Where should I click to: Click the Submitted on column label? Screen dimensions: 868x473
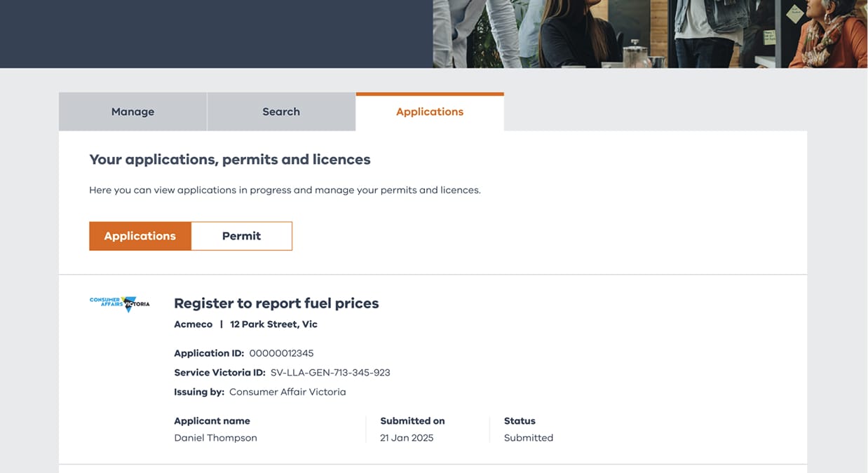pos(412,421)
